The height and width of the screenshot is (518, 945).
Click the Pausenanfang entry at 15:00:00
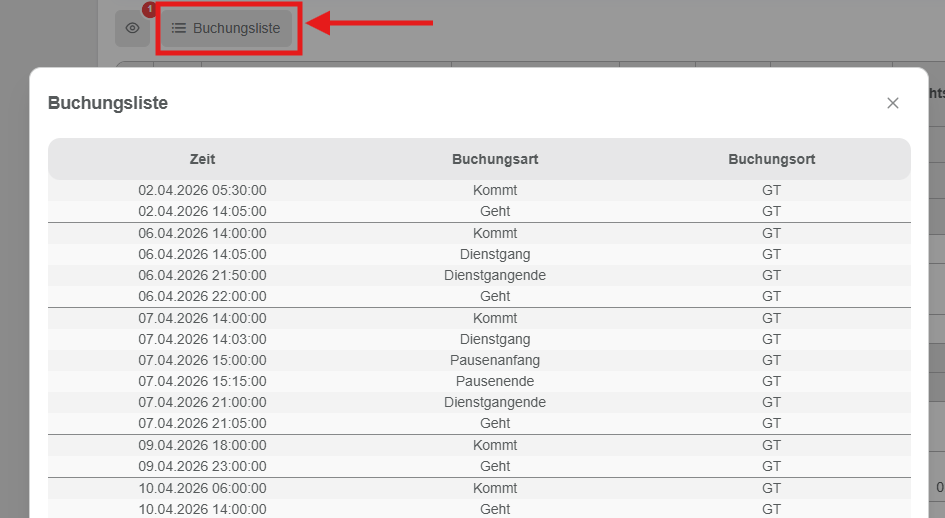click(x=479, y=360)
